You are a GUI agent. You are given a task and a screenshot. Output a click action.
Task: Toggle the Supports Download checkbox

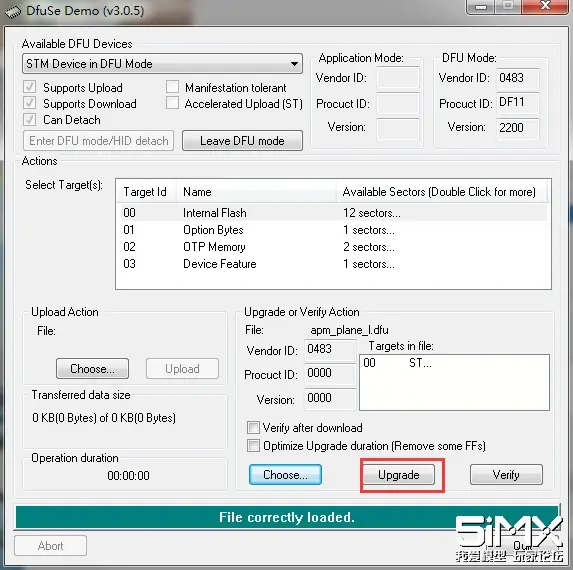30,103
